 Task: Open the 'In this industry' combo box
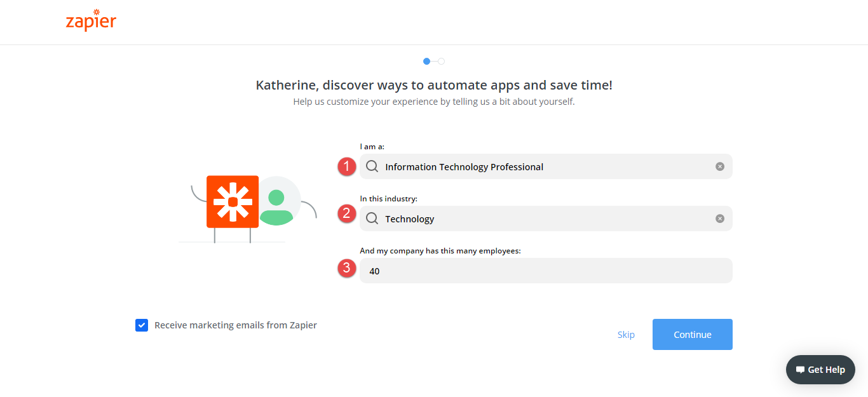pyautogui.click(x=546, y=219)
